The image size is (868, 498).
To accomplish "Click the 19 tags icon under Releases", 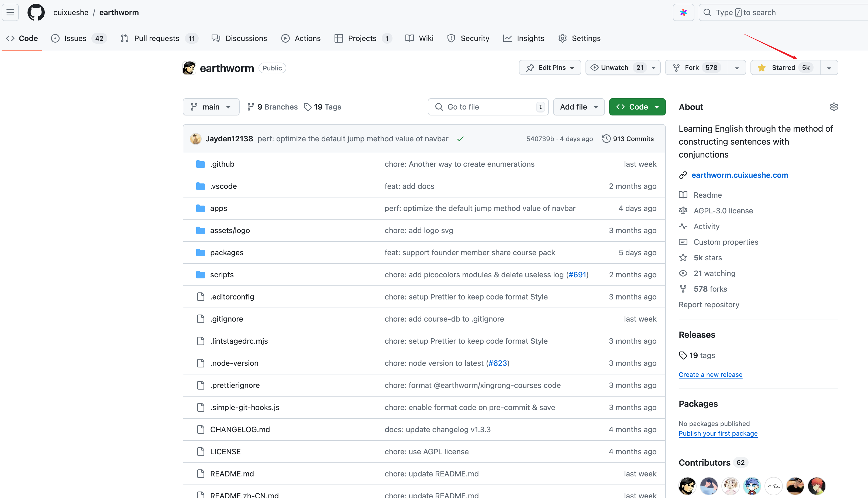I will click(x=683, y=355).
